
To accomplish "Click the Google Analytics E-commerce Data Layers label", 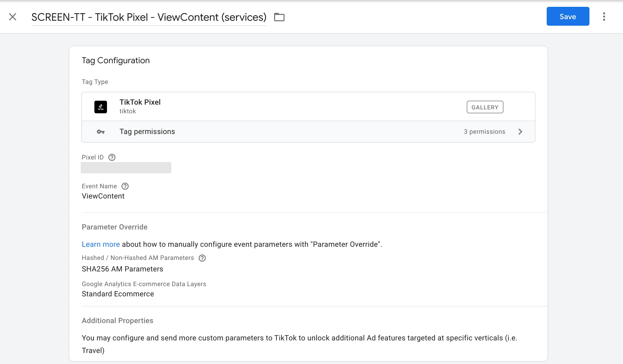I will (x=144, y=284).
